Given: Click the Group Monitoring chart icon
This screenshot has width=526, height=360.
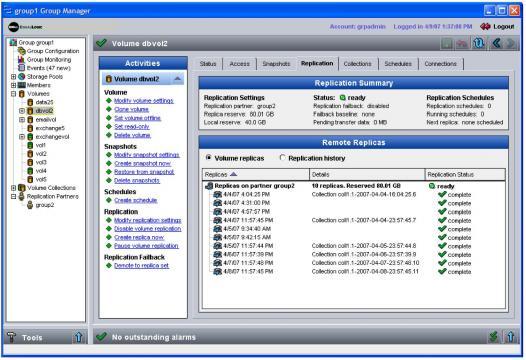Looking at the screenshot, I should click(21, 59).
